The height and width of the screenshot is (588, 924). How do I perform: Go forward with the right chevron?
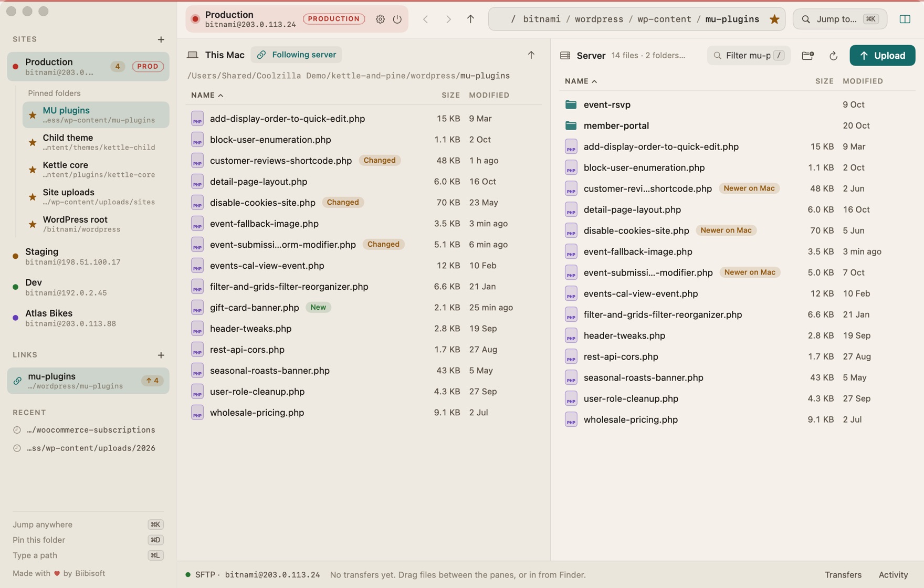pos(448,19)
